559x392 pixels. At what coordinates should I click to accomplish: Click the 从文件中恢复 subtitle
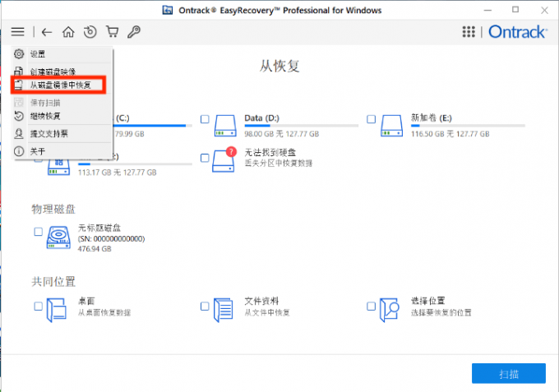click(x=267, y=312)
